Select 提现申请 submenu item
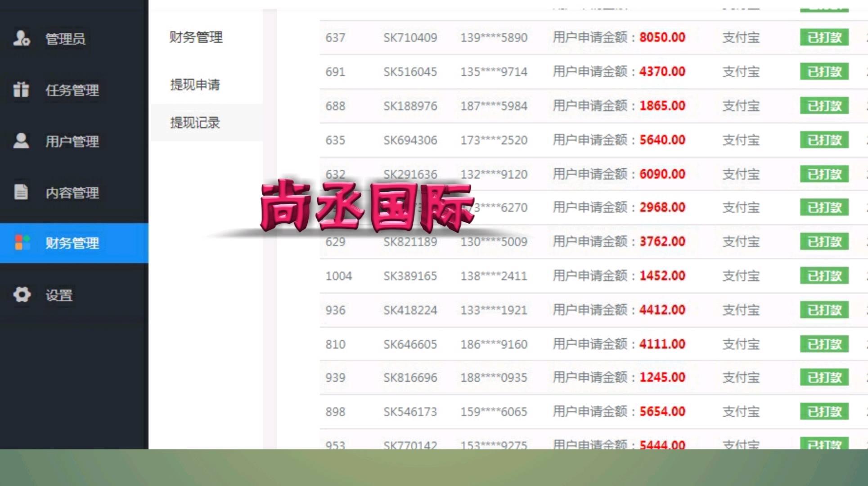Image resolution: width=868 pixels, height=486 pixels. point(195,85)
